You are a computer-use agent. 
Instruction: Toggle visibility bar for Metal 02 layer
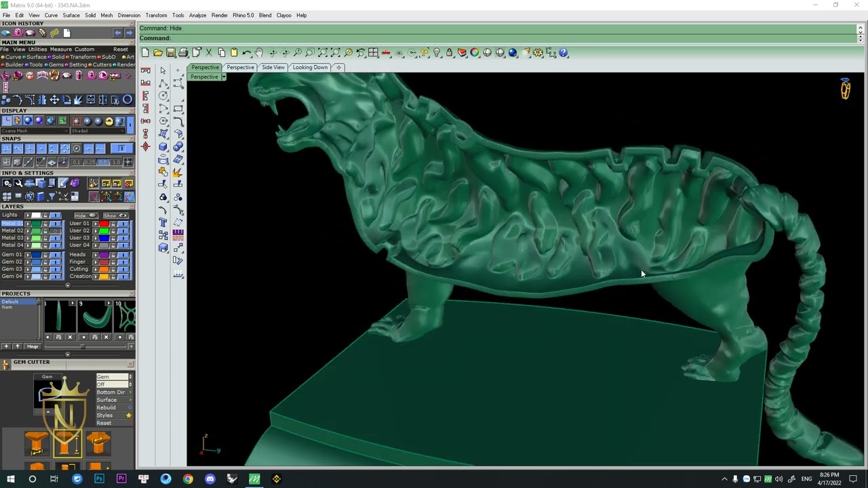(x=56, y=231)
